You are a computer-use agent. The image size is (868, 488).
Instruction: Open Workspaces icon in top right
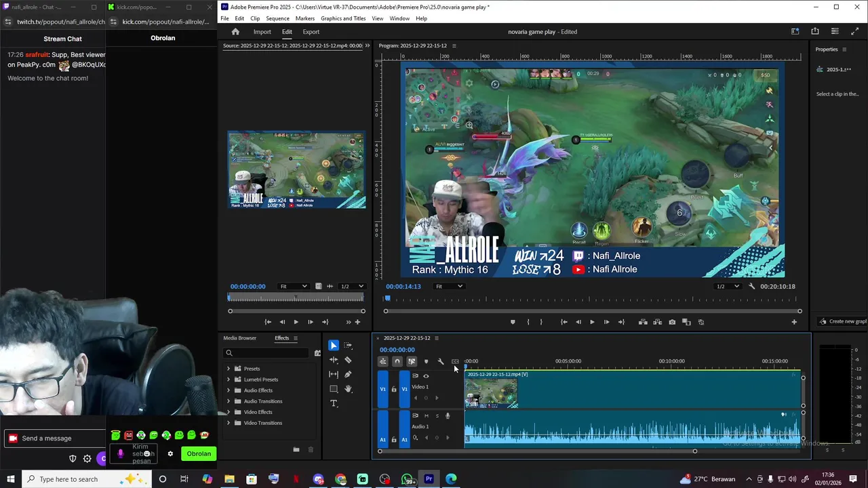point(795,31)
